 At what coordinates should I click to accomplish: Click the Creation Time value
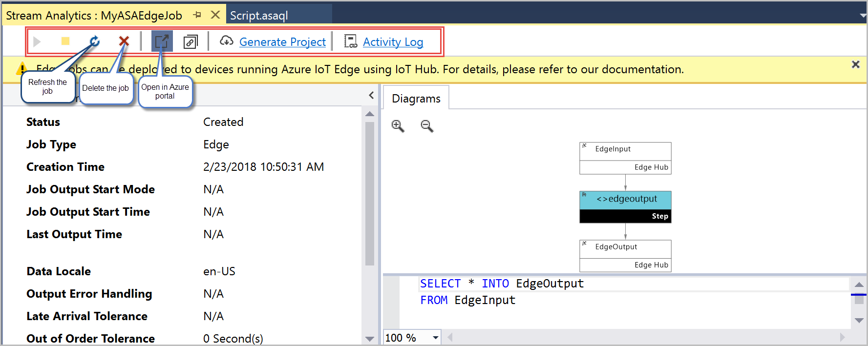(263, 167)
